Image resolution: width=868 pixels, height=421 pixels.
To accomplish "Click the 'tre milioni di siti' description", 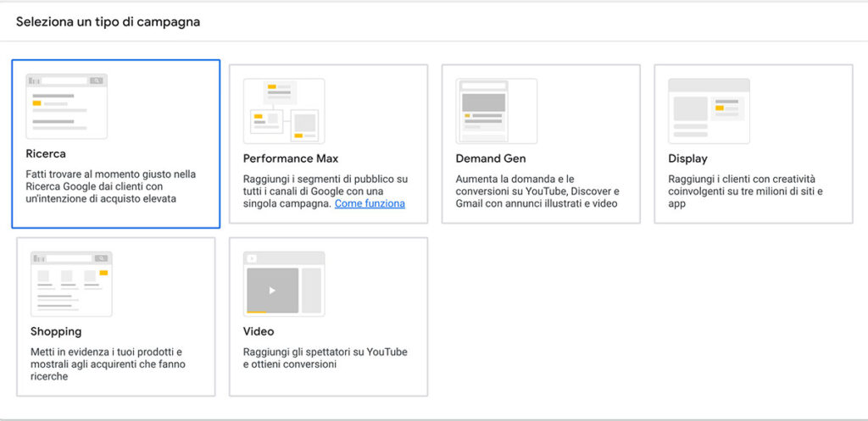I will pyautogui.click(x=746, y=191).
